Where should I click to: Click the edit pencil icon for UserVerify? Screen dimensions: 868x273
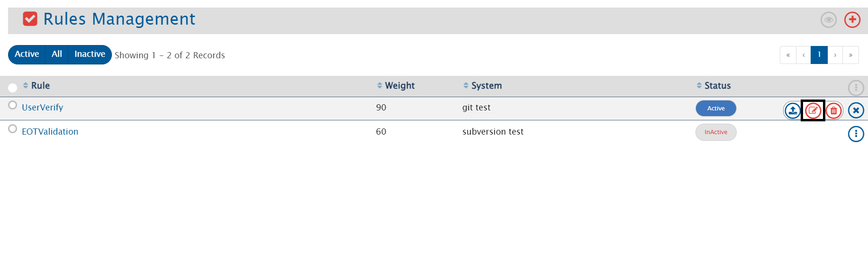pyautogui.click(x=813, y=110)
